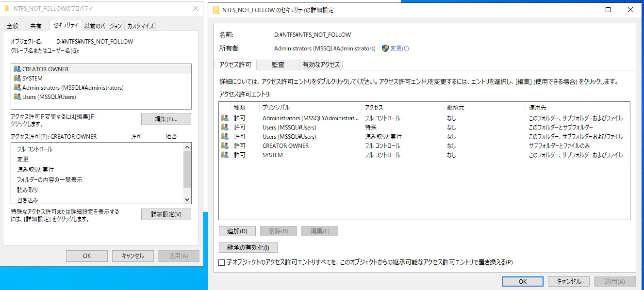Select Administrators (MSSQL\Administrators) in the group list

pos(101,88)
